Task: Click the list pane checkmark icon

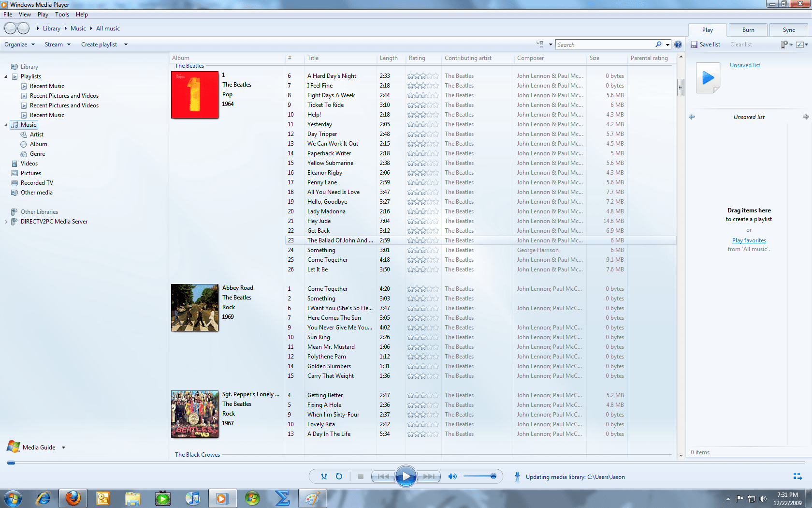Action: (x=802, y=45)
